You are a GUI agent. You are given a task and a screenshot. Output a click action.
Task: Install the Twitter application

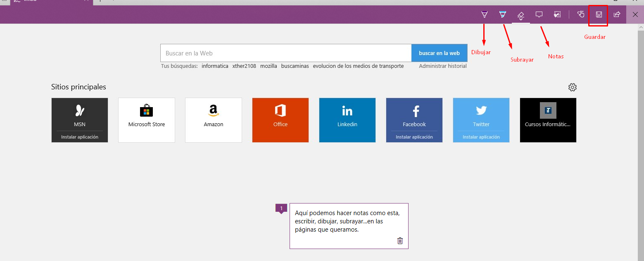pos(481,137)
